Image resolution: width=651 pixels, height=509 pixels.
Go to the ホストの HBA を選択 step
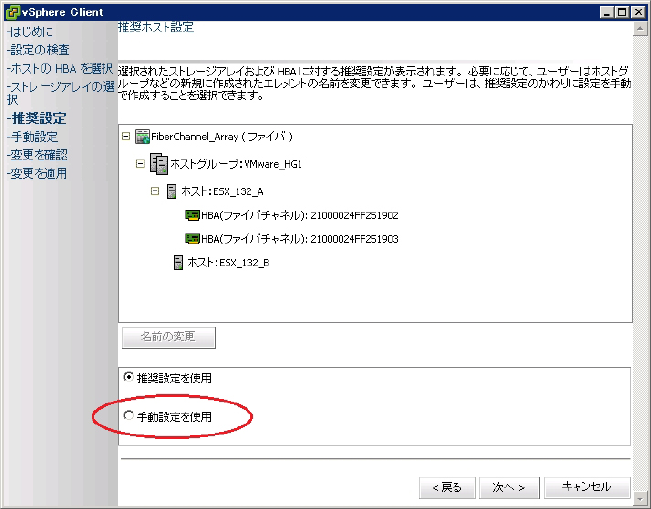click(x=60, y=69)
